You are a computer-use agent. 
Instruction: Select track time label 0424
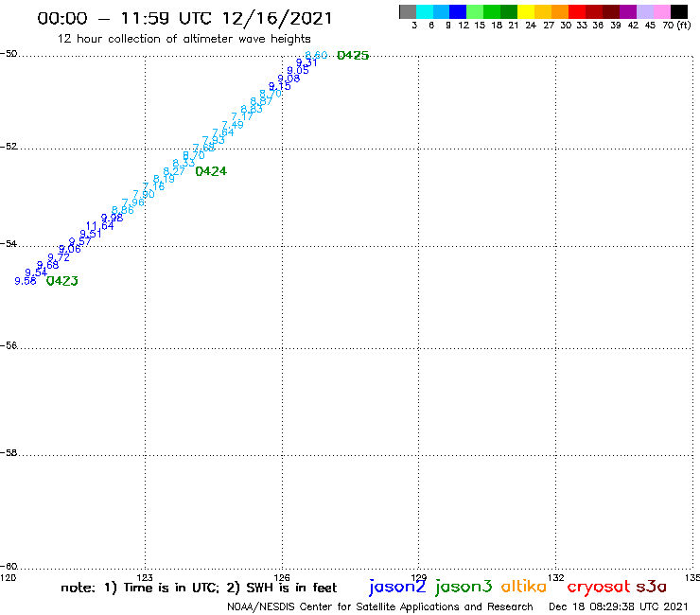[211, 171]
